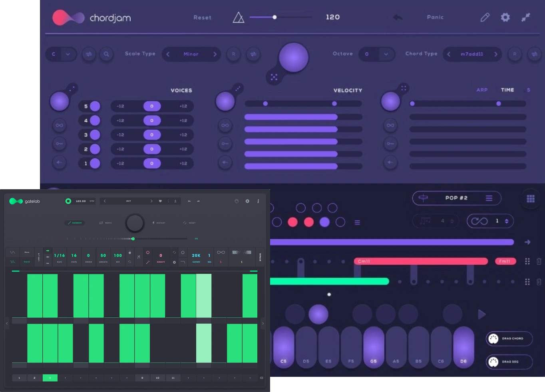This screenshot has height=392, width=545.
Task: Favorite the INIT preset with heart
Action: click(x=160, y=201)
